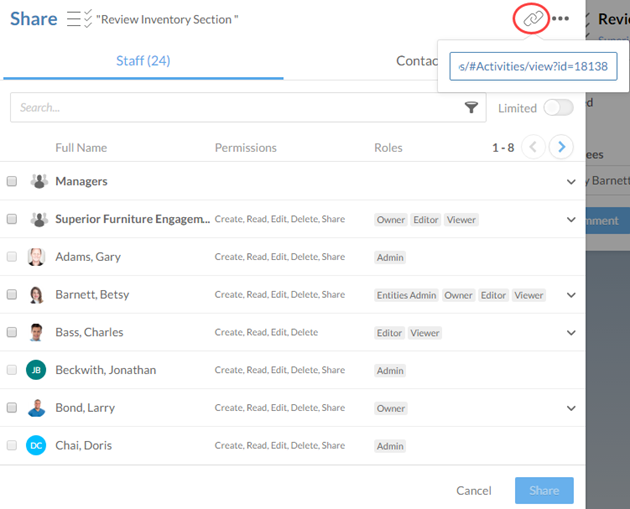Go to the next page of staff
Image resolution: width=630 pixels, height=509 pixels.
562,147
